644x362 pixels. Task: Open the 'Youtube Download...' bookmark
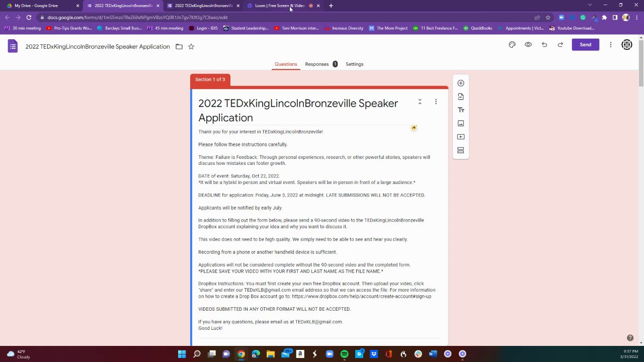click(572, 28)
